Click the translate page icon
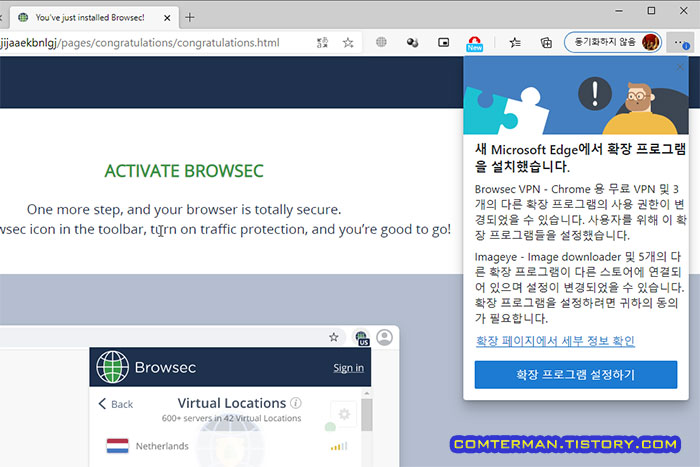Viewport: 700px width, 467px height. click(x=322, y=42)
